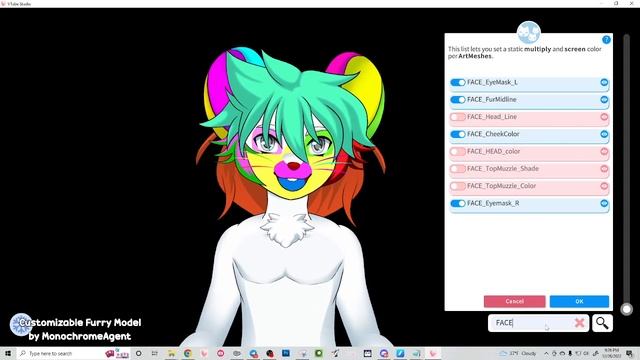
Task: Click the ArtMesh color panel header icon
Action: (x=529, y=33)
